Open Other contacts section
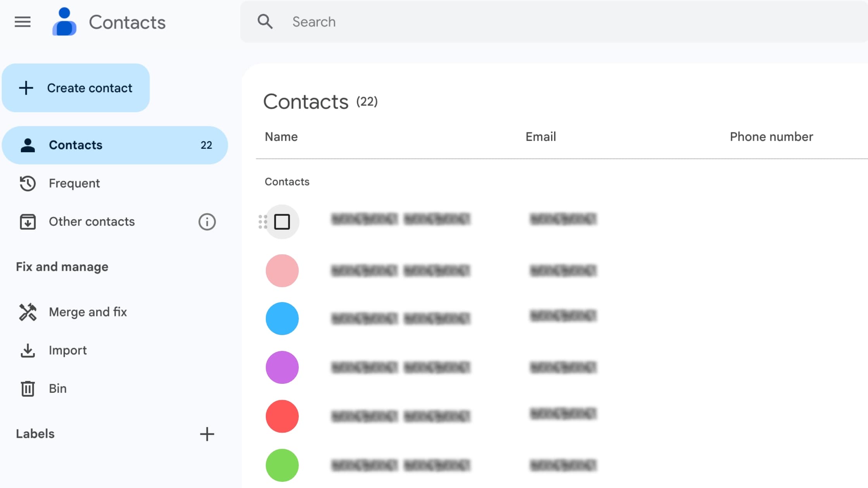Image resolution: width=868 pixels, height=488 pixels. coord(91,222)
